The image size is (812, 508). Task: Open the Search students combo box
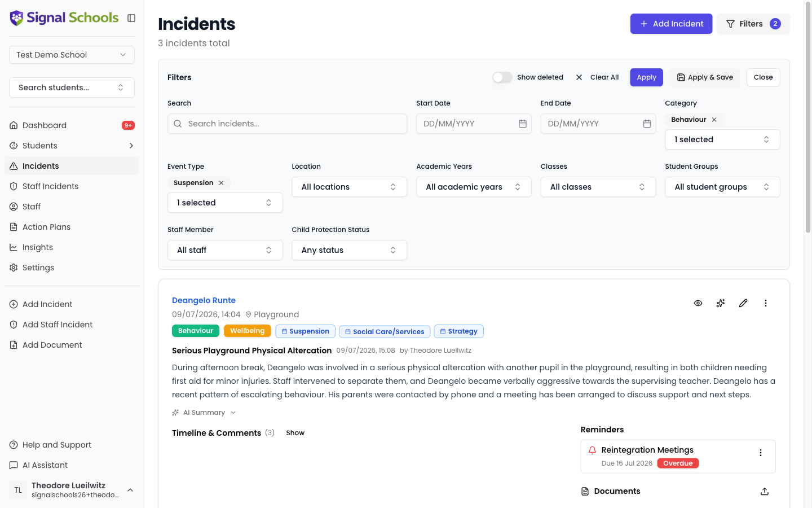point(72,87)
